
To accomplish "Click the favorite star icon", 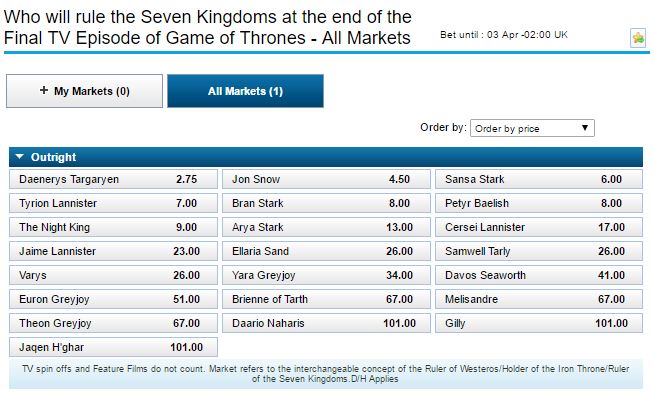I will point(638,38).
